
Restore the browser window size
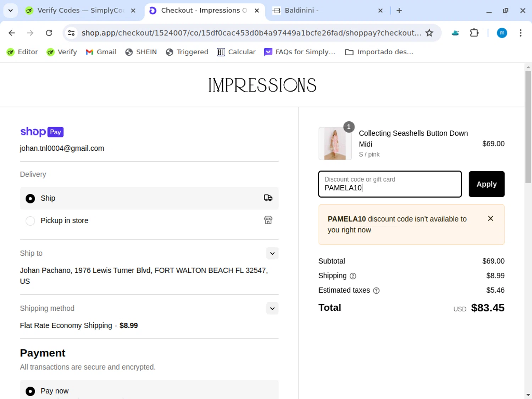pyautogui.click(x=505, y=11)
